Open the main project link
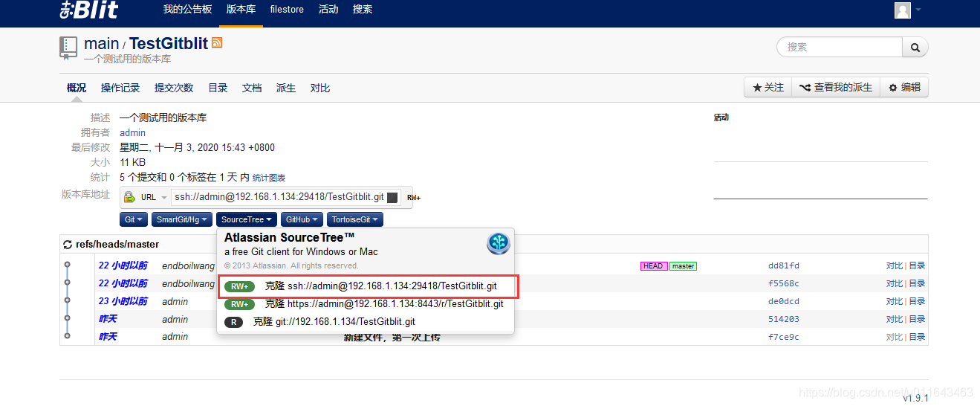Image resolution: width=980 pixels, height=406 pixels. click(101, 43)
